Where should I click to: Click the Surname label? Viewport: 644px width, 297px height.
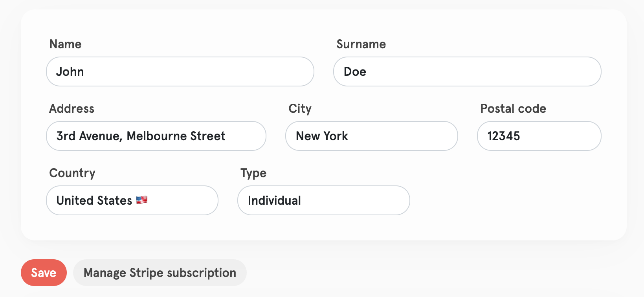coord(361,44)
